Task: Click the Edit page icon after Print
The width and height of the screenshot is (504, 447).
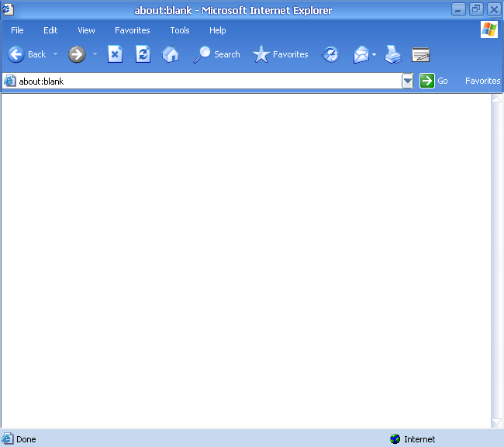Action: (421, 54)
